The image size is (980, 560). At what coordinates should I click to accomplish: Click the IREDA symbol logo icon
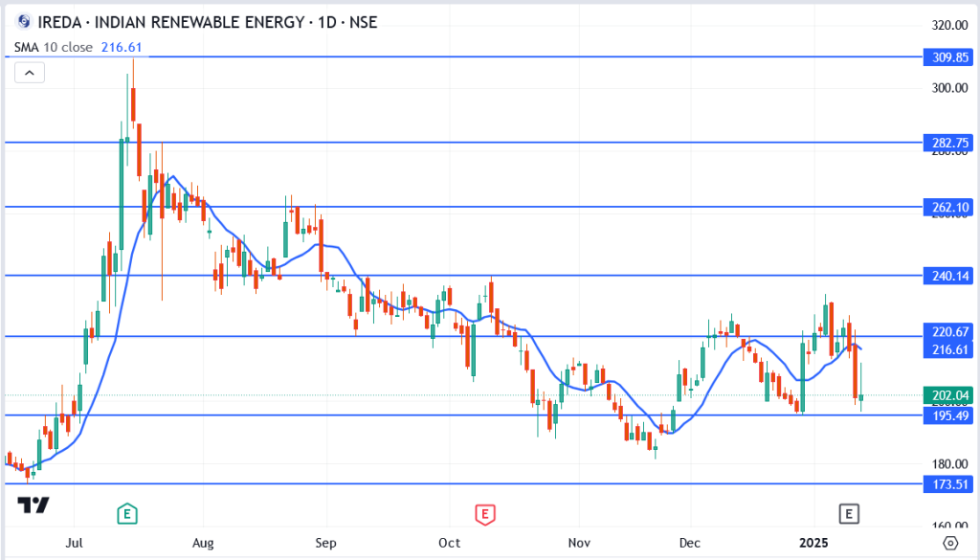[23, 22]
